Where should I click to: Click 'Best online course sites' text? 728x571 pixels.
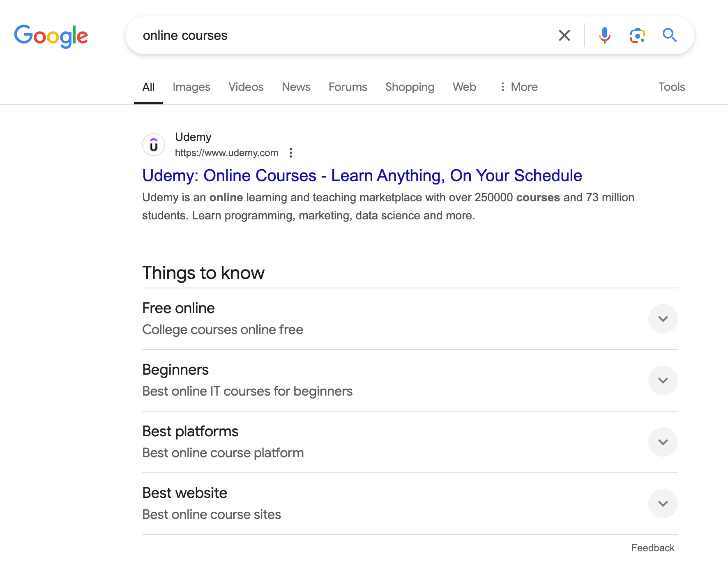click(212, 515)
